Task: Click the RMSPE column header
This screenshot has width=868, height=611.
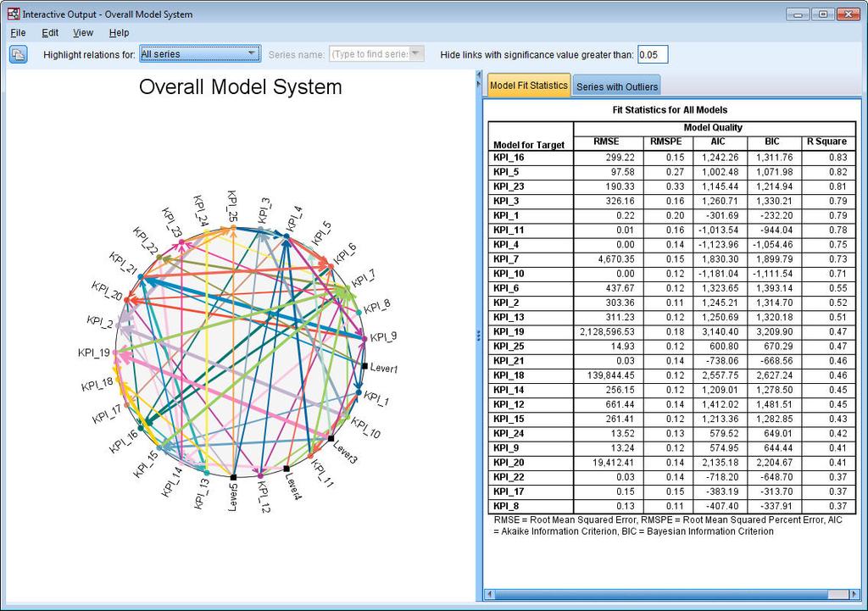Action: pos(666,142)
